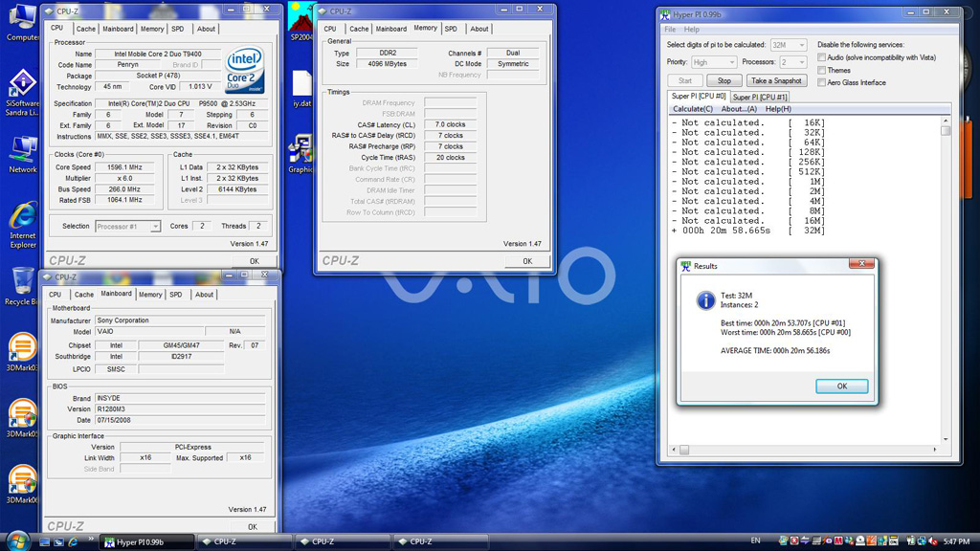Click the Stop button in Hyper PI
The image size is (980, 551).
(724, 80)
